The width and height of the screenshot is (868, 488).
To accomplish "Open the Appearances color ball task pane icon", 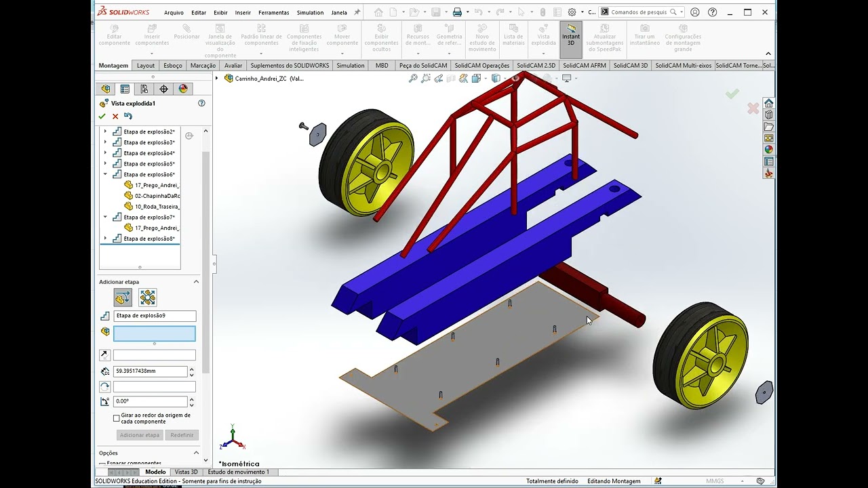I will [768, 150].
